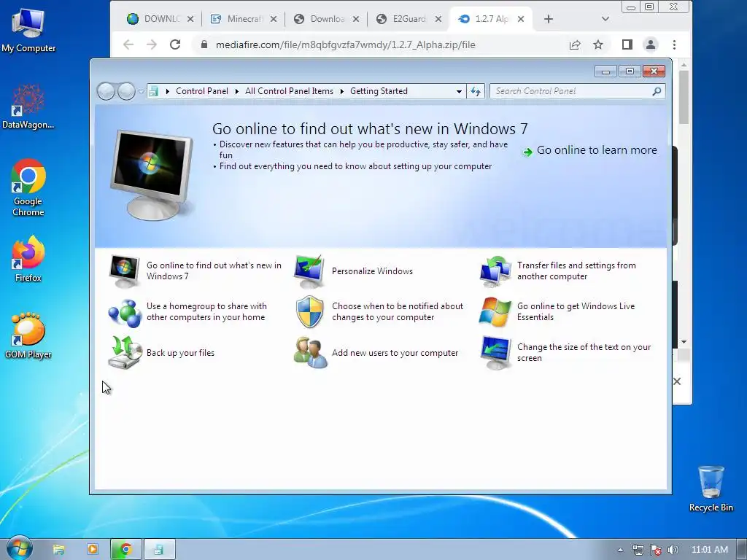Reload the page in Chrome

click(x=175, y=44)
